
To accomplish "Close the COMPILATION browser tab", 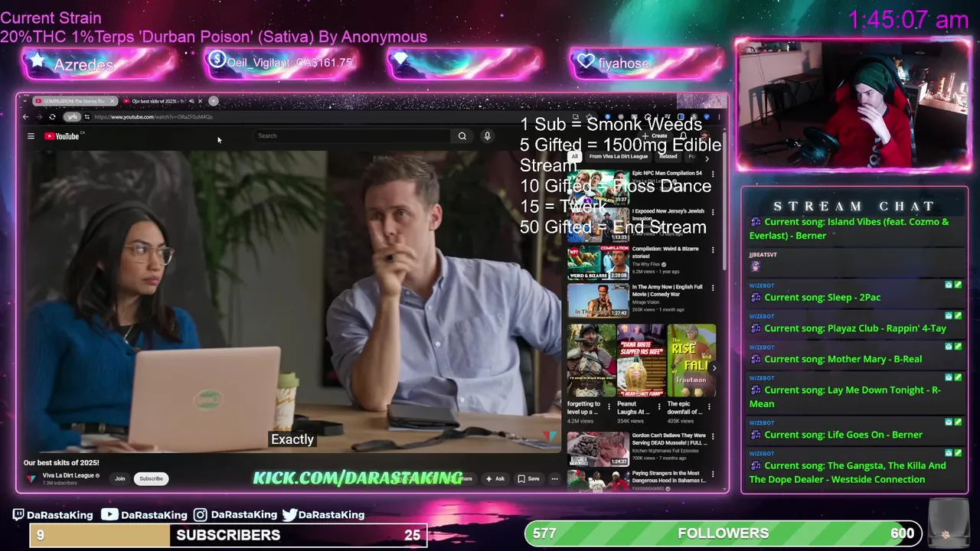I will (x=112, y=101).
